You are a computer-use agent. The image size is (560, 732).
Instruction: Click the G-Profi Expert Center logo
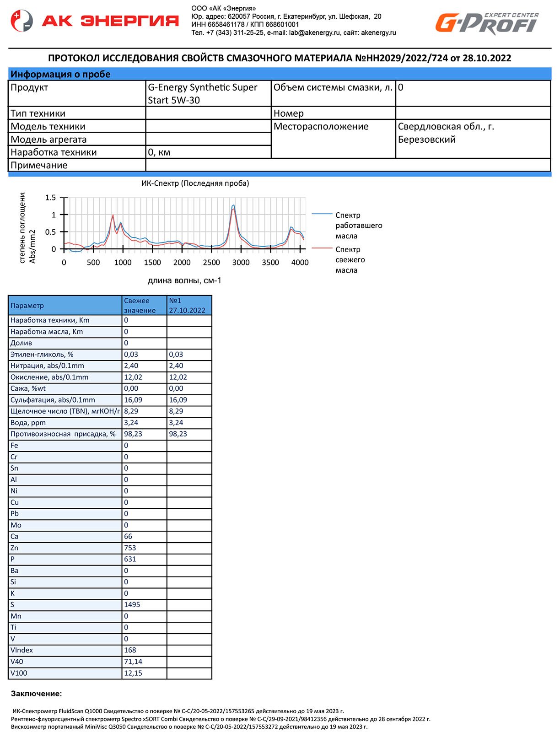pos(487,24)
